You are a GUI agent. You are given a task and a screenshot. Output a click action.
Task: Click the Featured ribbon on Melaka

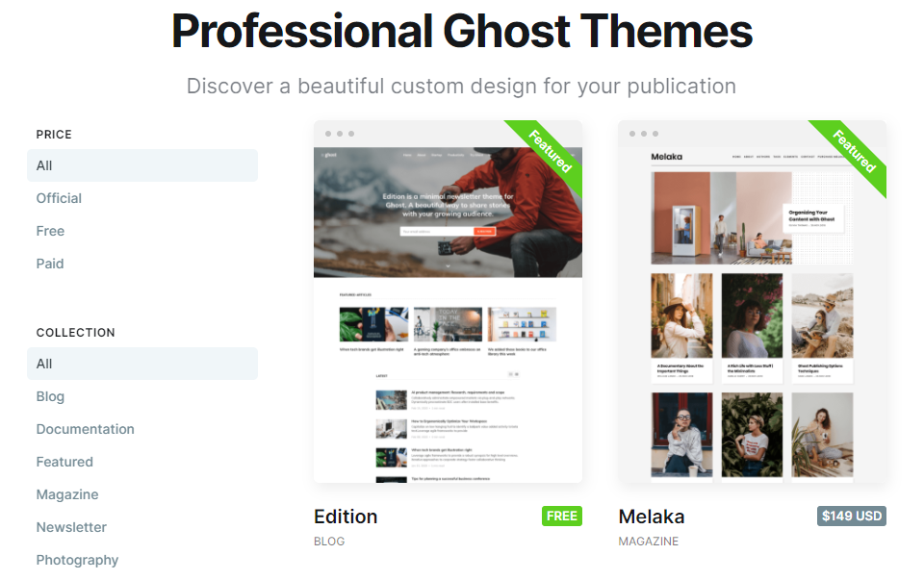[x=855, y=151]
